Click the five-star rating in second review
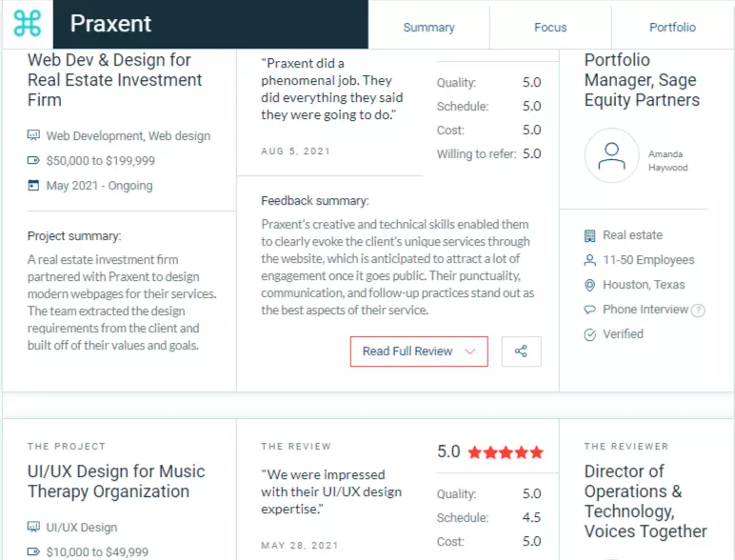 [506, 452]
